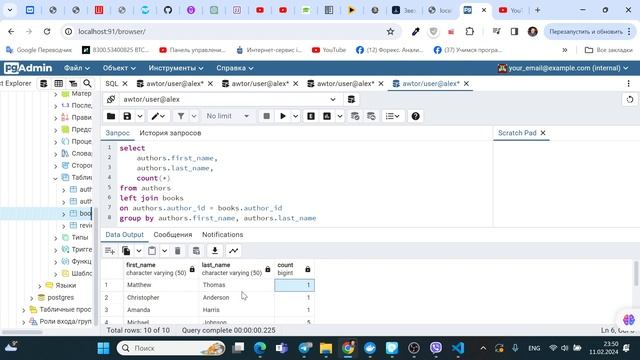Switch to the SQL tab

pyautogui.click(x=111, y=84)
